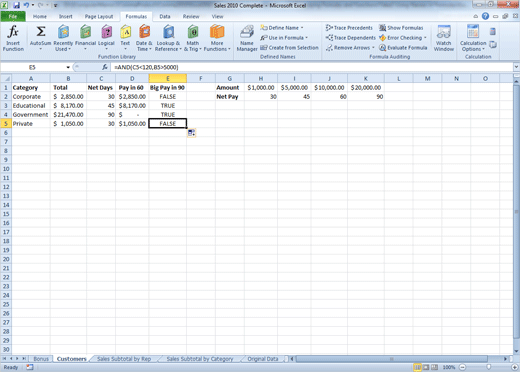Screen dimensions: 520x372
Task: Open the Calculation Options dropdown
Action: click(473, 38)
